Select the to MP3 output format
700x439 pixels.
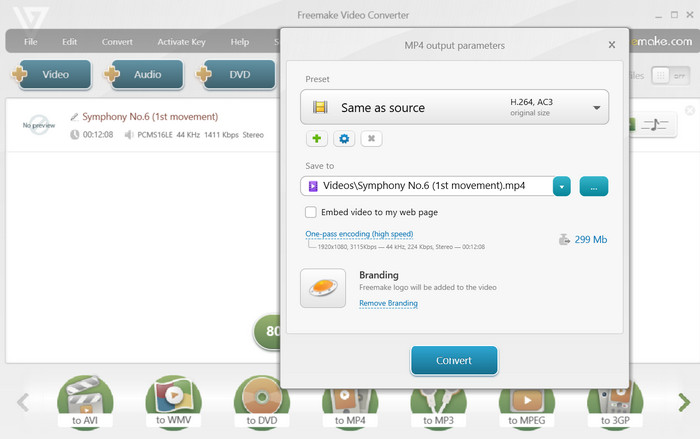coord(438,409)
